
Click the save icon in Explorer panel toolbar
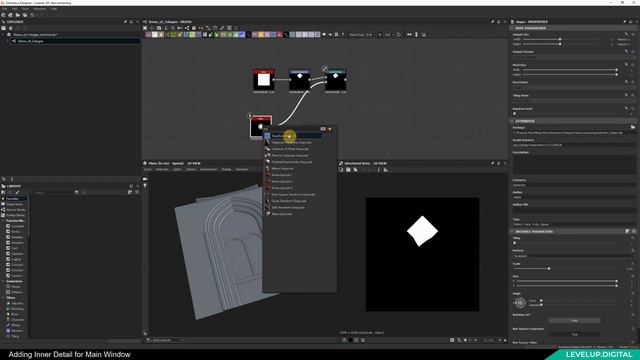tap(4, 28)
